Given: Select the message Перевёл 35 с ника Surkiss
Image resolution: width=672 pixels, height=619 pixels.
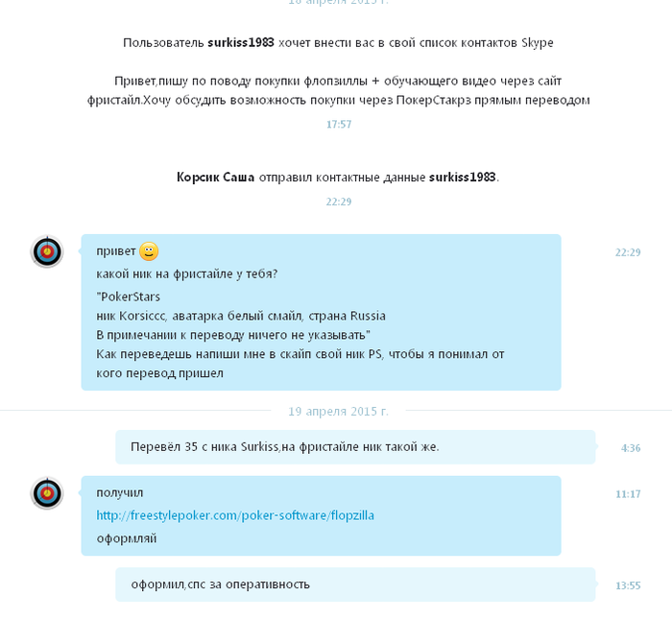Looking at the screenshot, I should tap(355, 447).
